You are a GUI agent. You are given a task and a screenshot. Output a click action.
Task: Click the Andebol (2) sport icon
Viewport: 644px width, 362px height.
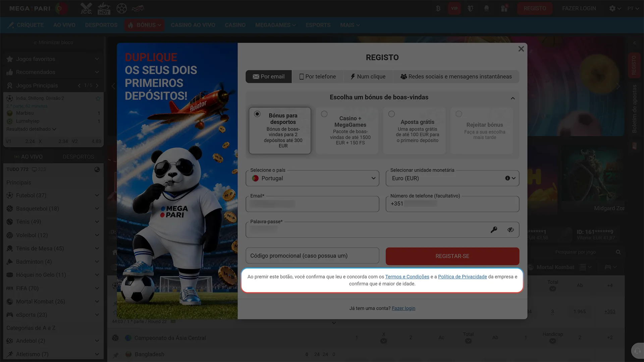click(10, 341)
